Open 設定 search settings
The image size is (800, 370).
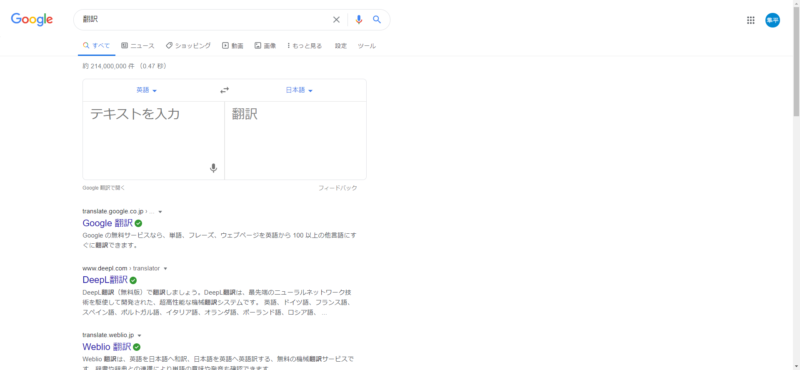341,45
